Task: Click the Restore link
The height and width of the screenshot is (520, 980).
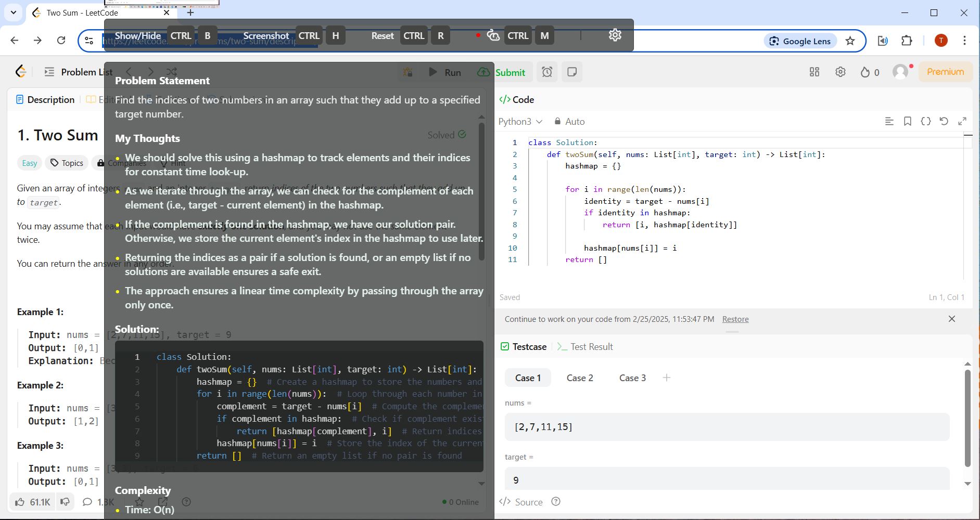Action: click(735, 319)
